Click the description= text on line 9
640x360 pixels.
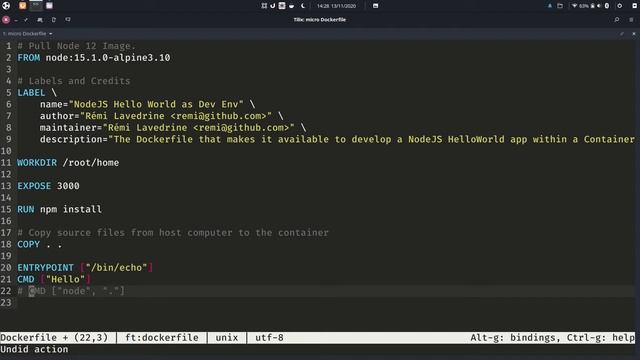337,139
